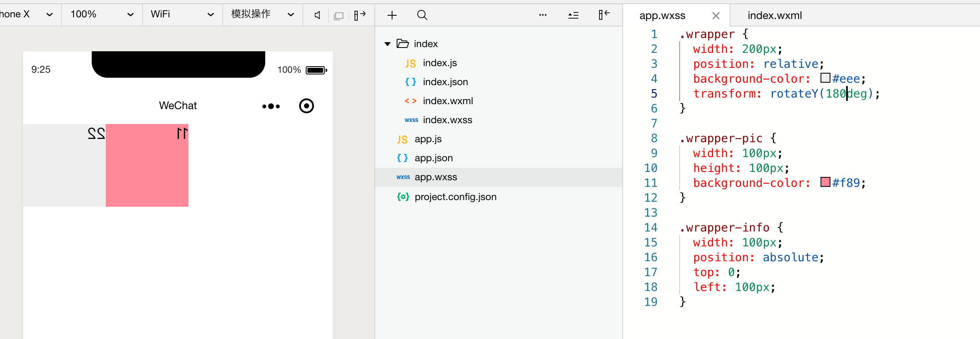The image size is (980, 339).
Task: Hide the file explorer panel icon
Action: tap(604, 15)
